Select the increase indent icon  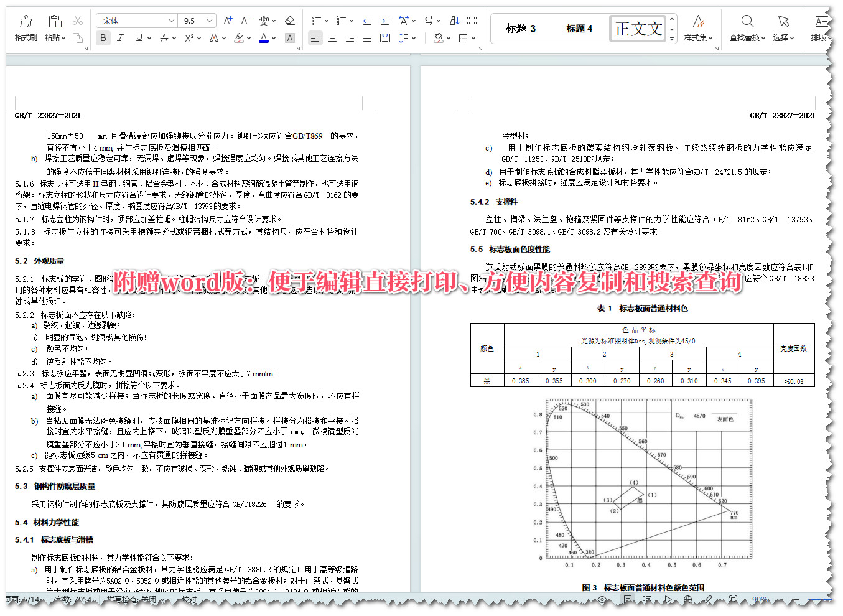click(x=384, y=21)
